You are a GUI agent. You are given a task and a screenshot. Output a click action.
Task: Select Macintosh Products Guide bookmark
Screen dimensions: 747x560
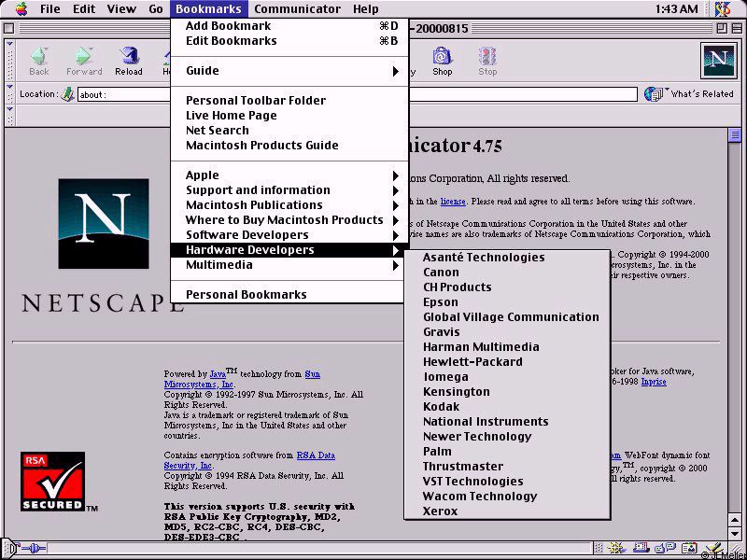[289, 146]
